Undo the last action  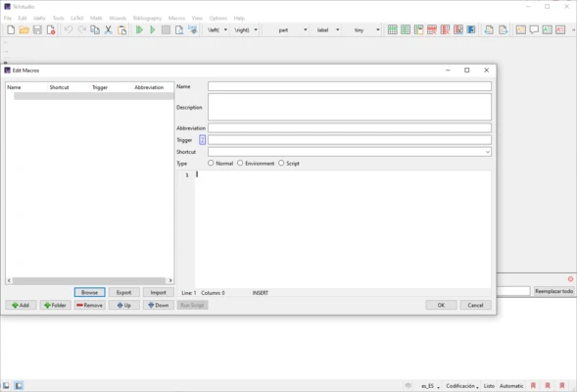point(69,29)
